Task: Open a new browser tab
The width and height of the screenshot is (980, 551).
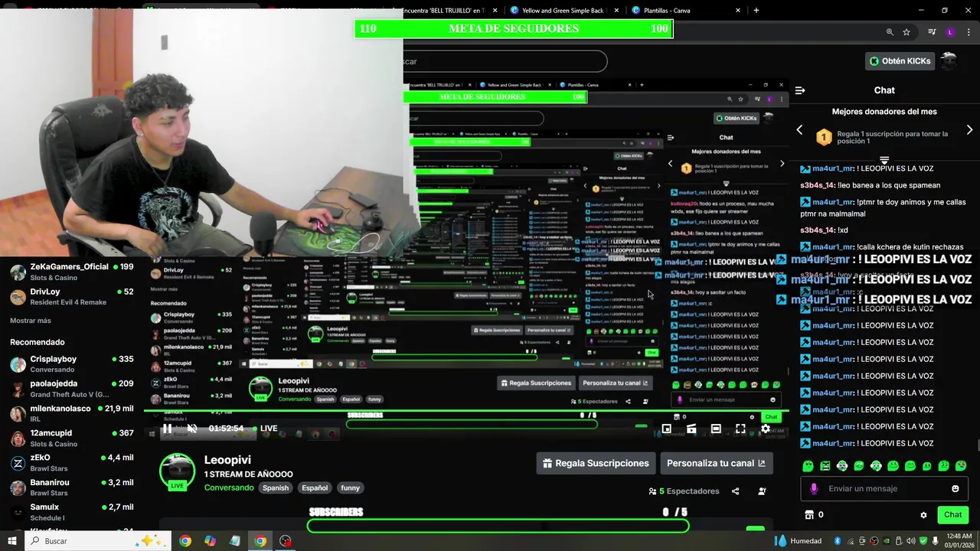Action: tap(756, 11)
